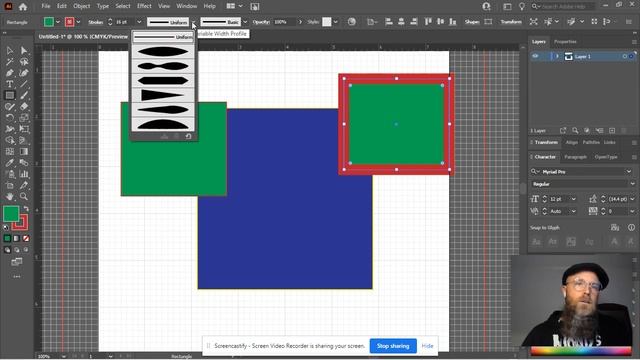Viewport: 640px width, 360px height.
Task: Select the Width tool
Action: pos(10,129)
